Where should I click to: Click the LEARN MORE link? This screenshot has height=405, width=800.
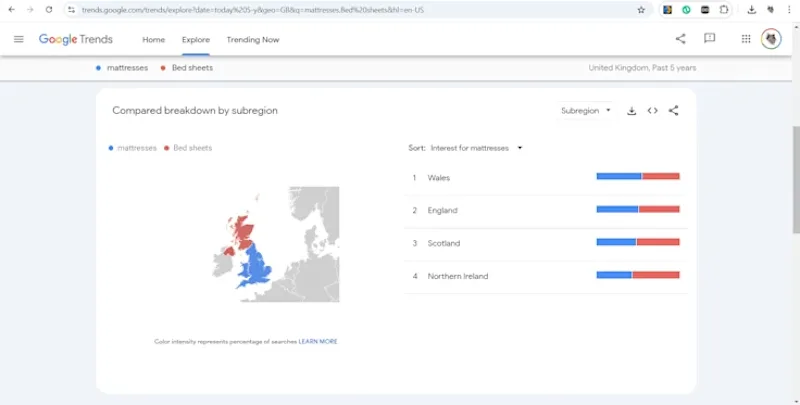(x=318, y=341)
